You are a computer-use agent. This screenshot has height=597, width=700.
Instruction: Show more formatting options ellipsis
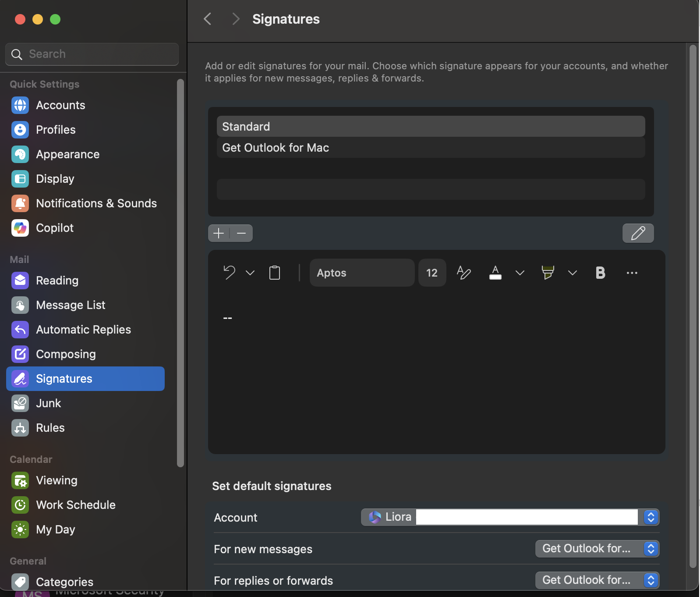[x=632, y=273]
